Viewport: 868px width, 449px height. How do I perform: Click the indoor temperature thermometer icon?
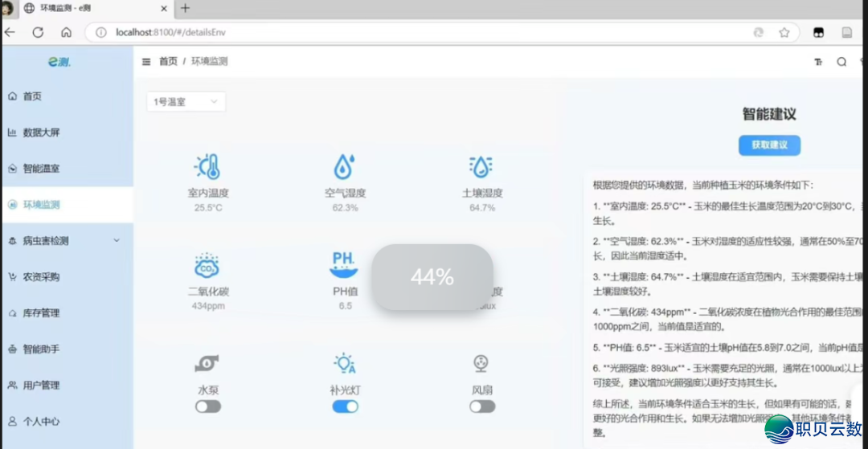(208, 167)
